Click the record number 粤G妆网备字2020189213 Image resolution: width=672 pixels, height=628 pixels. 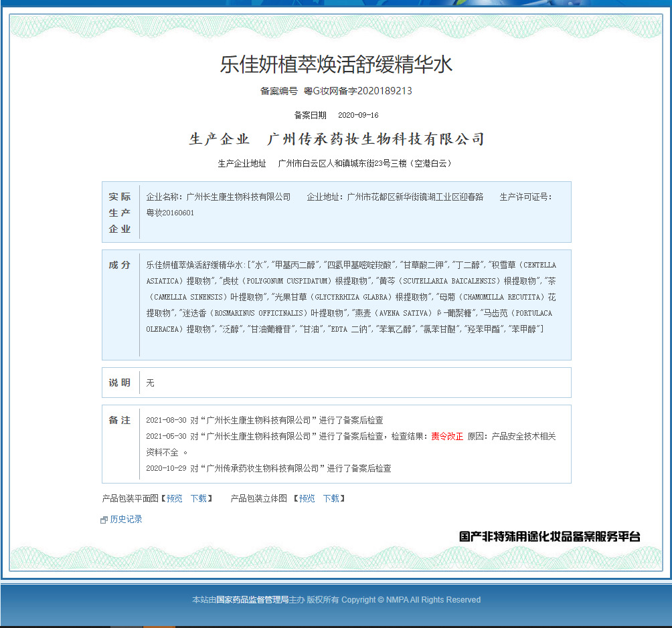point(358,91)
